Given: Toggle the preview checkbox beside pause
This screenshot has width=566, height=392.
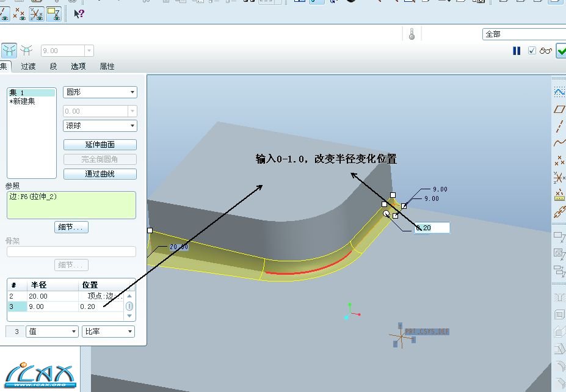Looking at the screenshot, I should [x=531, y=51].
